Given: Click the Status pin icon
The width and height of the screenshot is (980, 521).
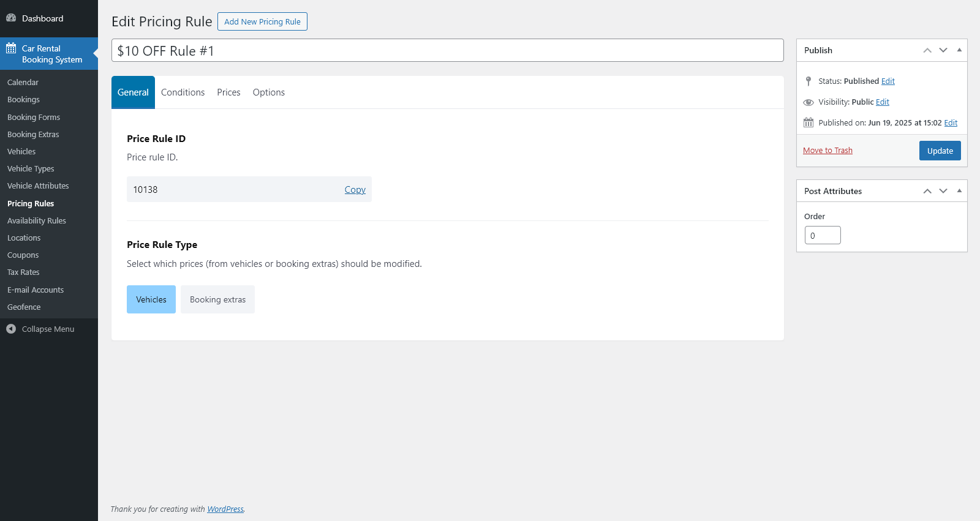Looking at the screenshot, I should coord(809,81).
